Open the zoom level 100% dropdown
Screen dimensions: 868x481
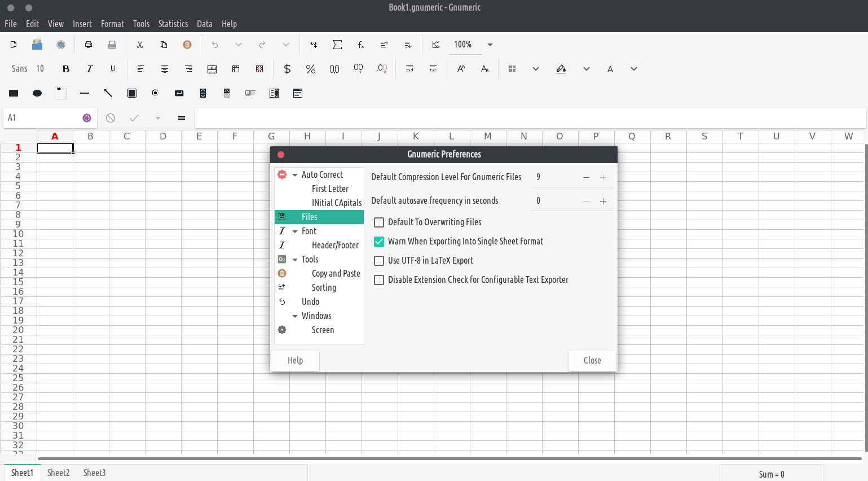coord(490,45)
